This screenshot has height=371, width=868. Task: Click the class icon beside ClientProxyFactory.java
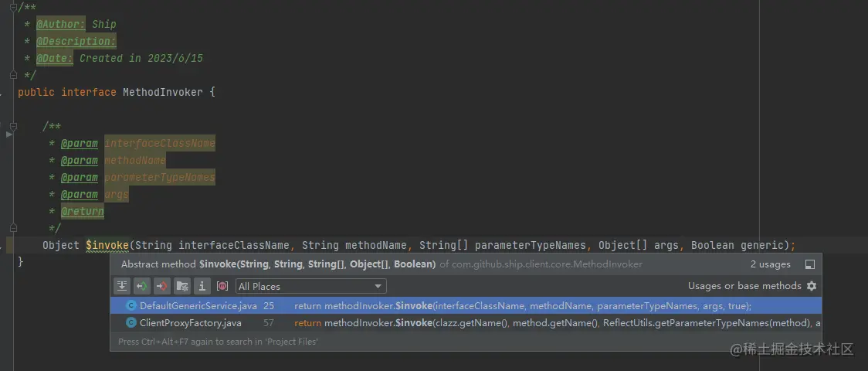point(131,323)
